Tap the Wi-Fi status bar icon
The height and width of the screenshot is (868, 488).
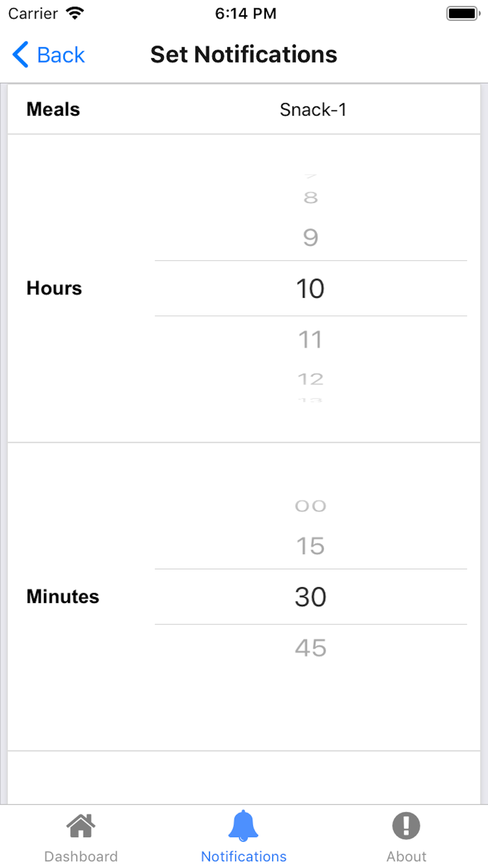[75, 13]
